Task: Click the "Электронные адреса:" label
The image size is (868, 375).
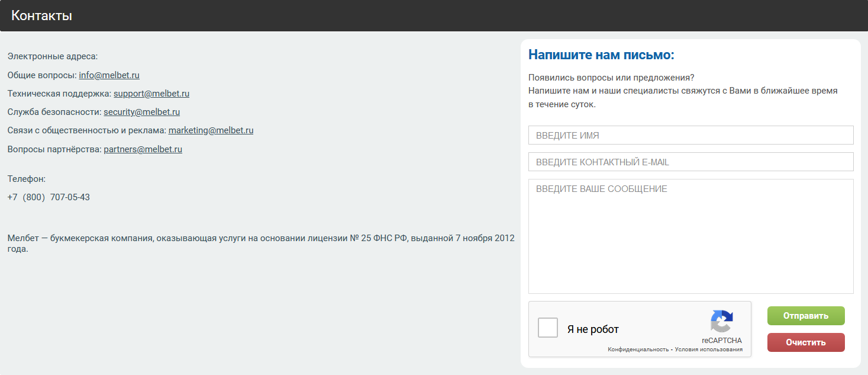Action: click(52, 57)
